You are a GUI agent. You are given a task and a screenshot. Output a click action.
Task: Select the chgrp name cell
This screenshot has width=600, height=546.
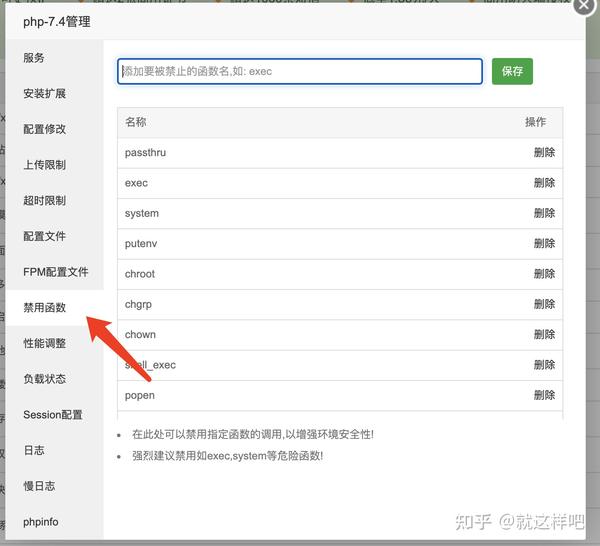(138, 305)
